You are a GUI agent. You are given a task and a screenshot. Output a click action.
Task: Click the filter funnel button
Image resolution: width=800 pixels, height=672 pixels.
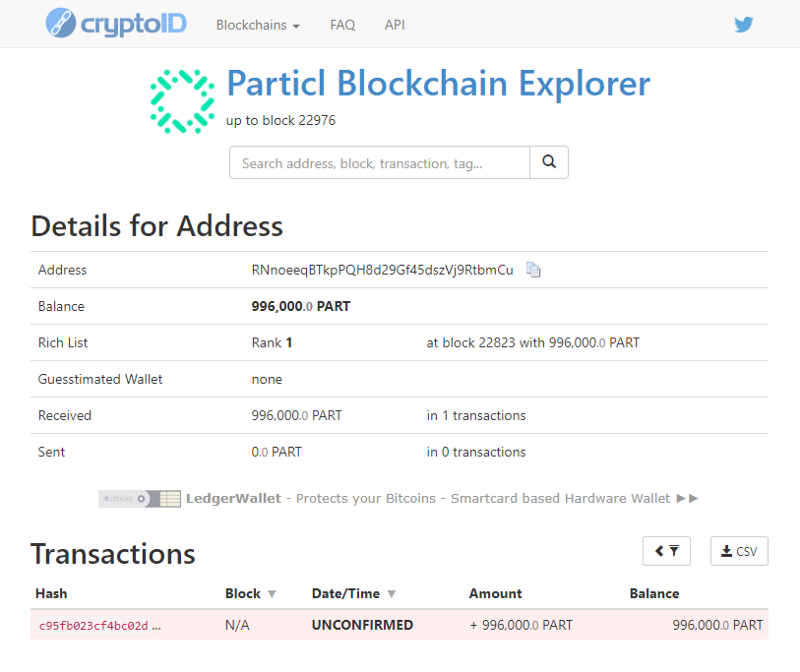(x=666, y=551)
